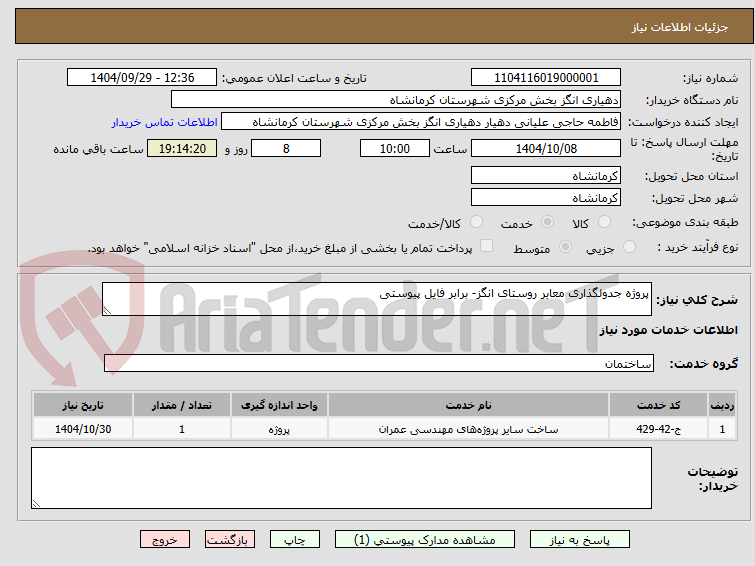Click the resize handle of شرح کلی نیاز
The width and height of the screenshot is (755, 566).
click(x=107, y=311)
